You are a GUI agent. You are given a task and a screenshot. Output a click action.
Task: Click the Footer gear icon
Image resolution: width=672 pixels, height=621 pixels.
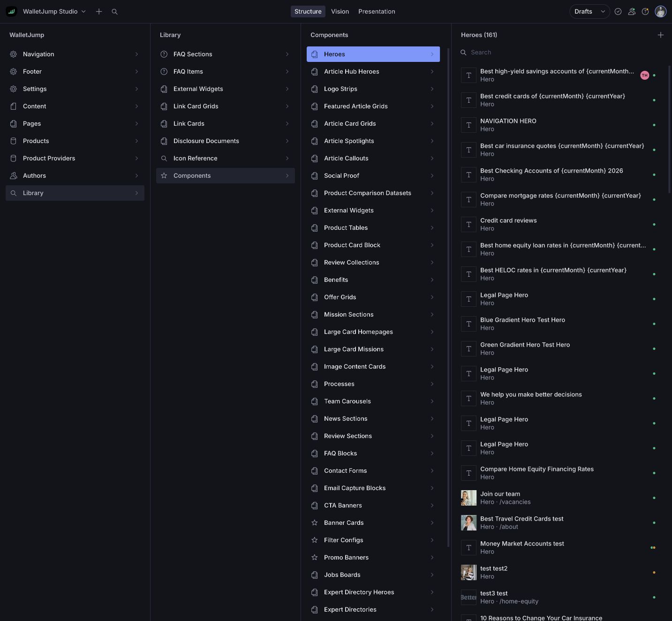coord(14,71)
